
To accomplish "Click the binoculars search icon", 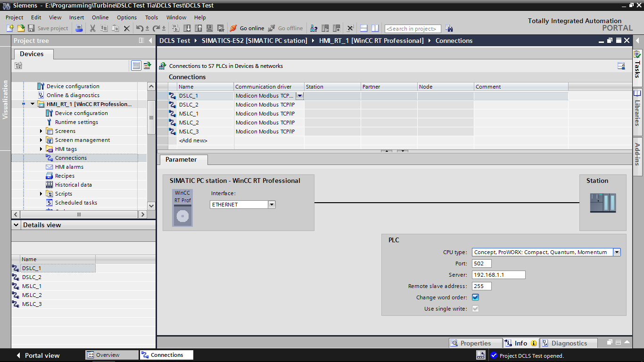I will point(449,28).
